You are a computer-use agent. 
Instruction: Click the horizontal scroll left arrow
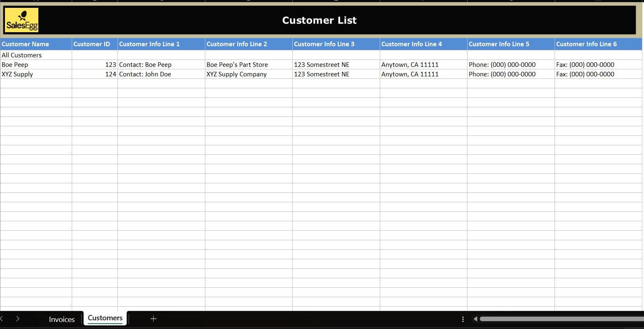pos(475,319)
